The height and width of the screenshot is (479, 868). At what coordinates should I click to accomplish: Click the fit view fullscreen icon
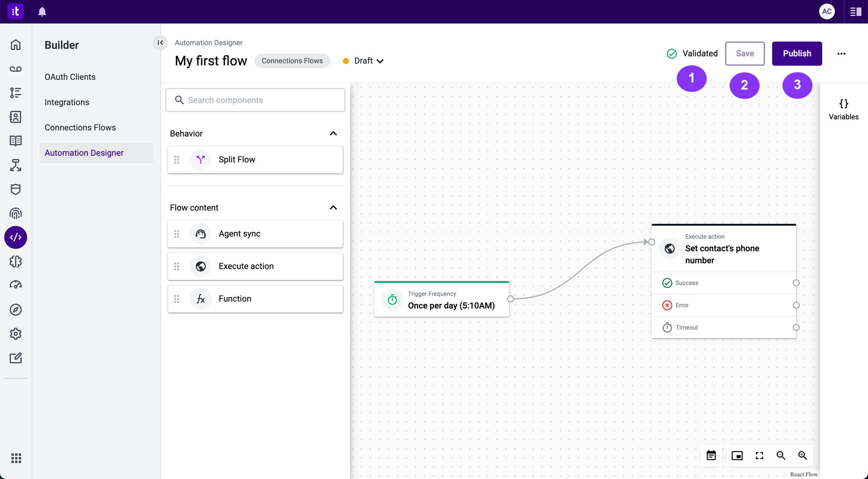coord(759,455)
